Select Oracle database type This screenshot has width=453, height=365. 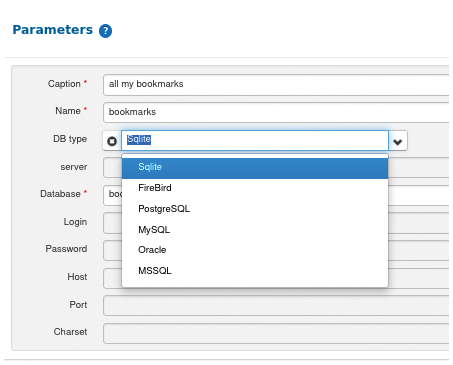(255, 250)
